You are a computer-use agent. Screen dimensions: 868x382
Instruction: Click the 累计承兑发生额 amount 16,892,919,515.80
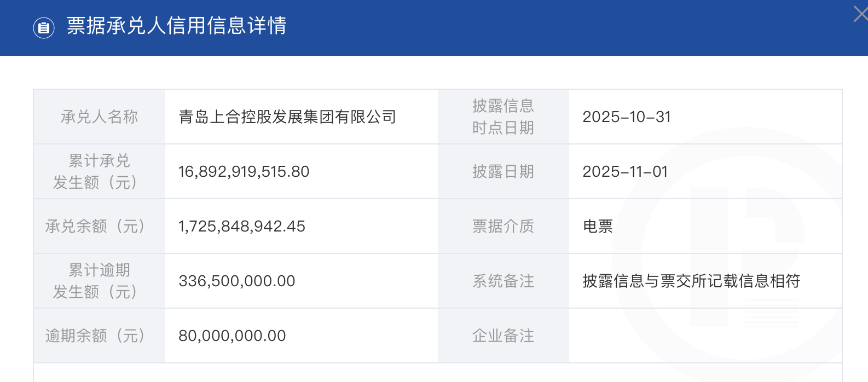[x=244, y=171]
